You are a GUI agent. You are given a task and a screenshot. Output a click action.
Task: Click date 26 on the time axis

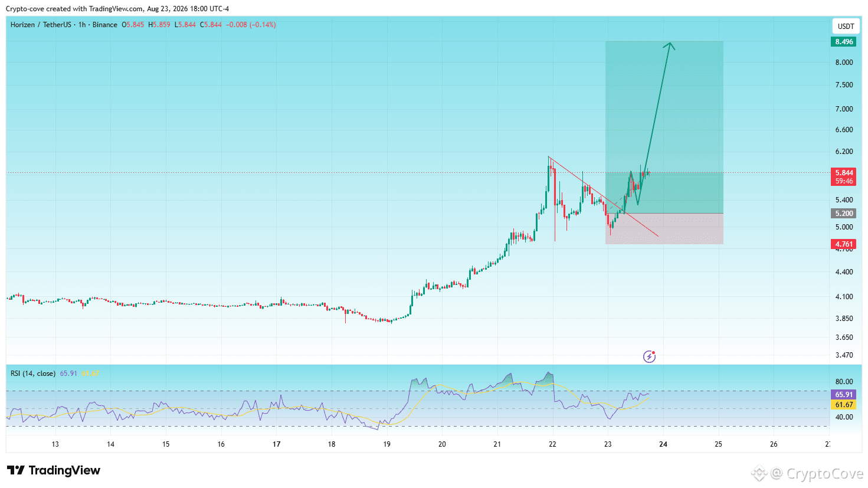pos(774,444)
